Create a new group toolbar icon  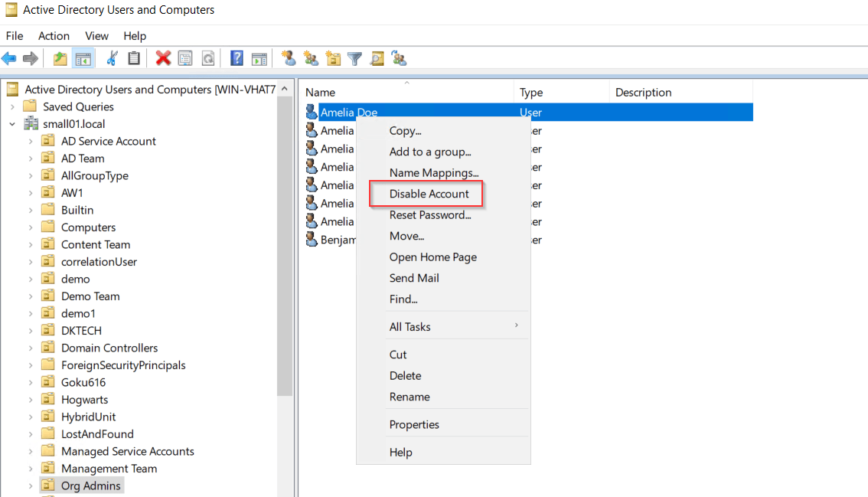(x=311, y=58)
